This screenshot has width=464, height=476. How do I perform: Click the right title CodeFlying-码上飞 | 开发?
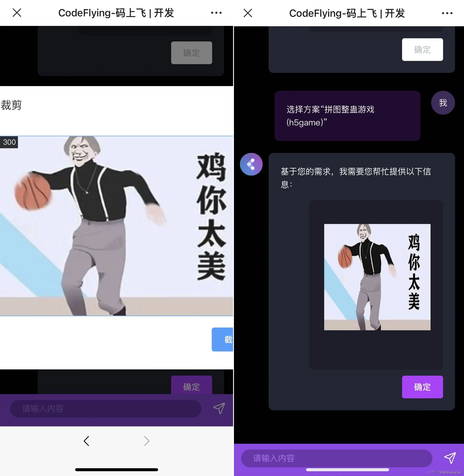[347, 13]
